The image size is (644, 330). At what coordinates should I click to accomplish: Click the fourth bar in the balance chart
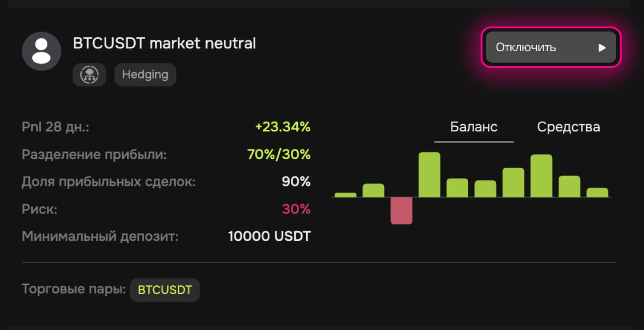click(429, 175)
